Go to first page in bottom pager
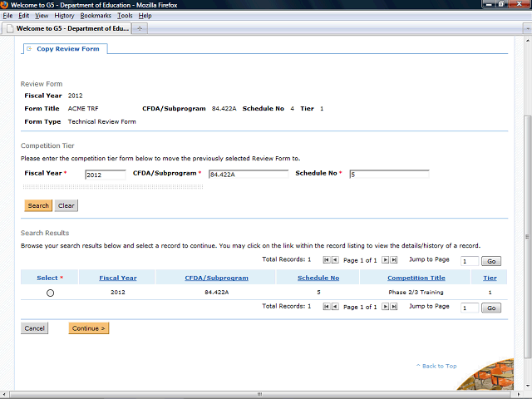Screen dimensions: 532x399 point(327,307)
